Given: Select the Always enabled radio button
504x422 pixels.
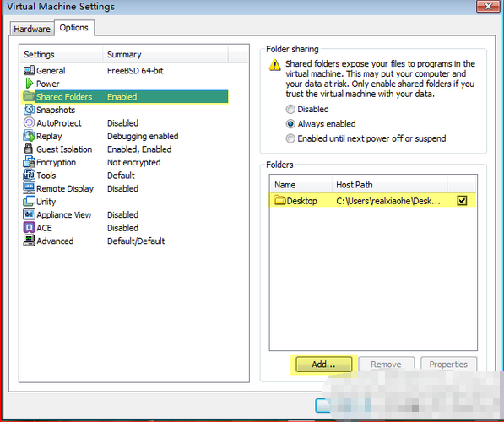Looking at the screenshot, I should (290, 124).
